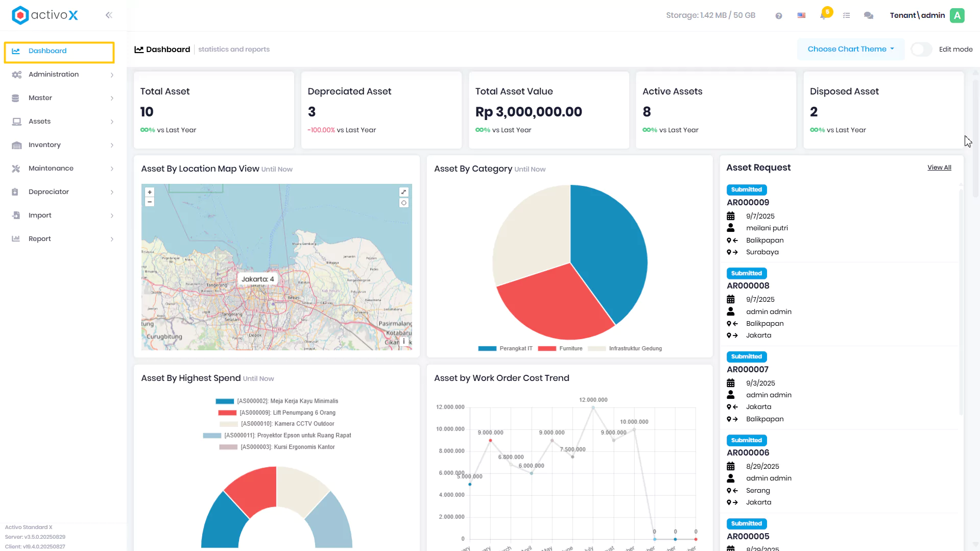Click the Total Asset Value card
The width and height of the screenshot is (980, 551).
549,110
